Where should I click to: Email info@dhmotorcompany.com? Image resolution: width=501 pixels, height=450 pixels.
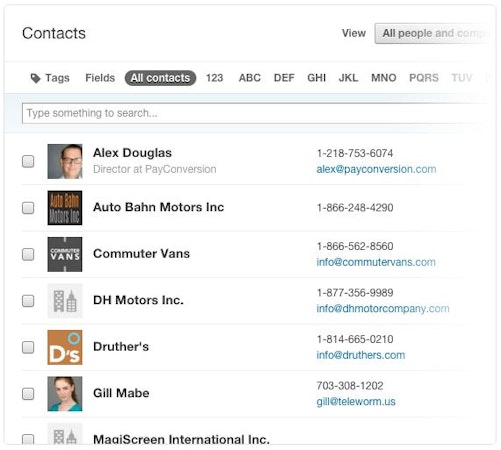tap(383, 309)
